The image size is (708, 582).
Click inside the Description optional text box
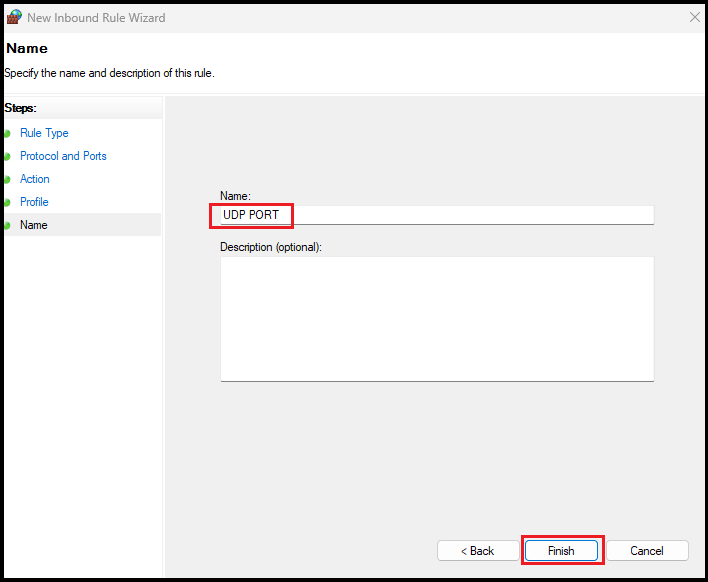[x=436, y=317]
